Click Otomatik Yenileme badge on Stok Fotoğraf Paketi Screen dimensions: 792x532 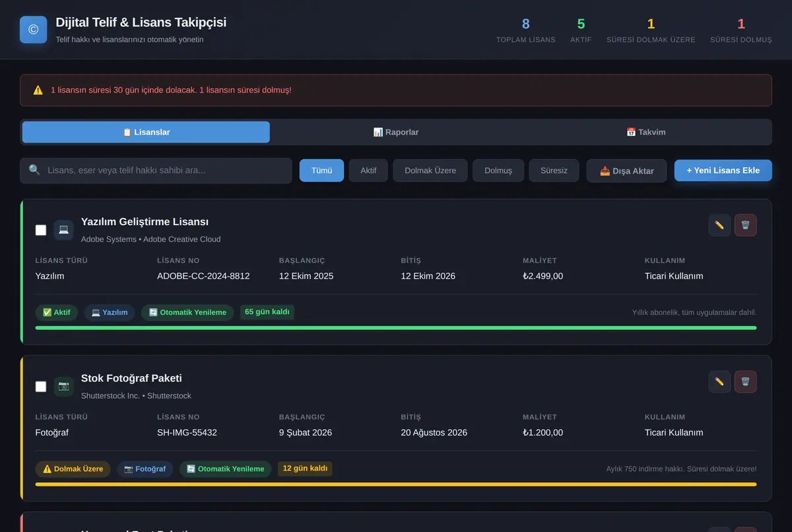tap(225, 469)
